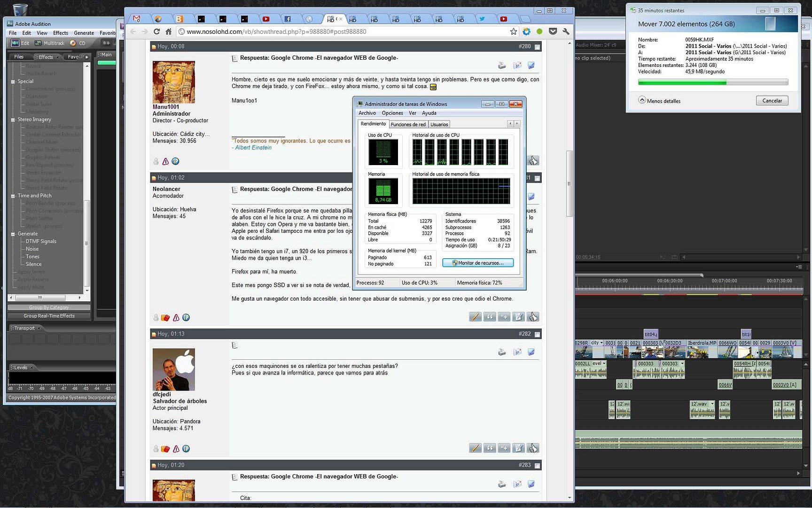Switch to Funciones de red tab
The height and width of the screenshot is (508, 812).
coord(408,124)
